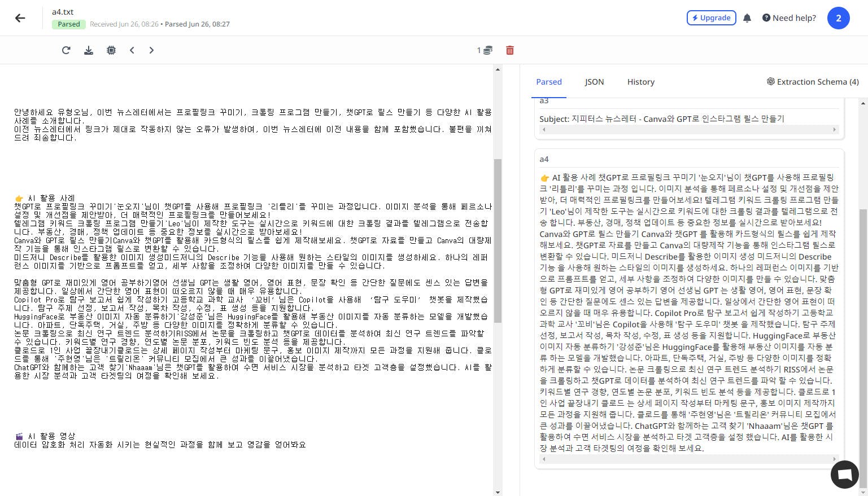Screen dimensions: 868x496
Task: Click the a4.txt file name
Action: click(63, 12)
